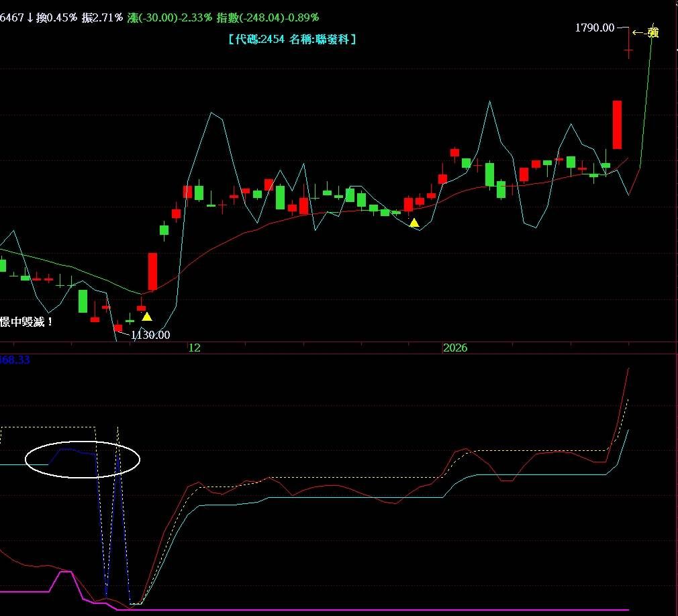
Task: Select the 12 month marker on timeline
Action: click(194, 348)
